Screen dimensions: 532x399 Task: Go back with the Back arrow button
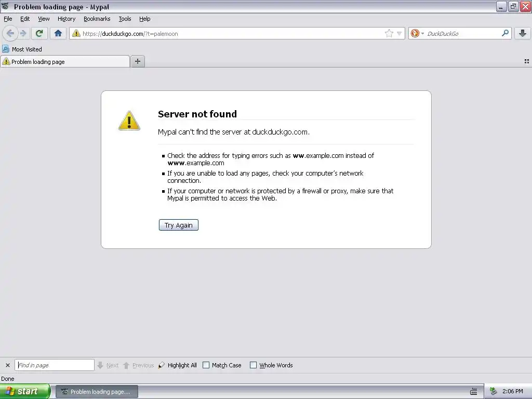point(10,33)
